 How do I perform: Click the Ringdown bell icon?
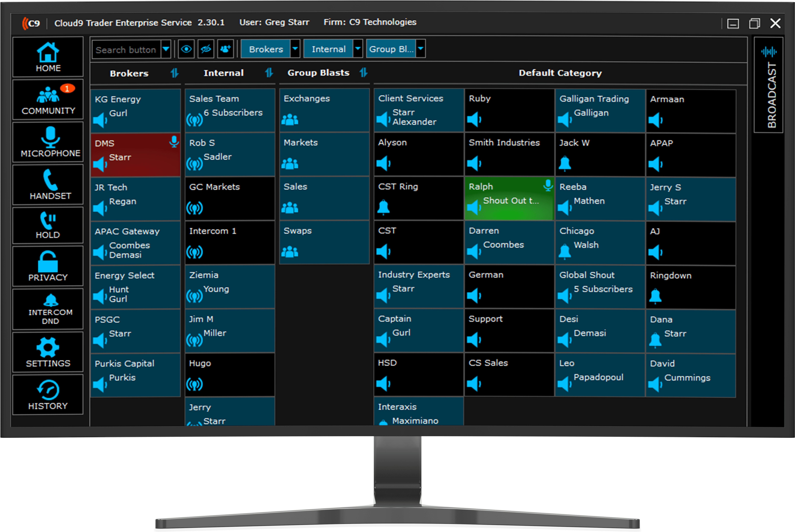[655, 296]
